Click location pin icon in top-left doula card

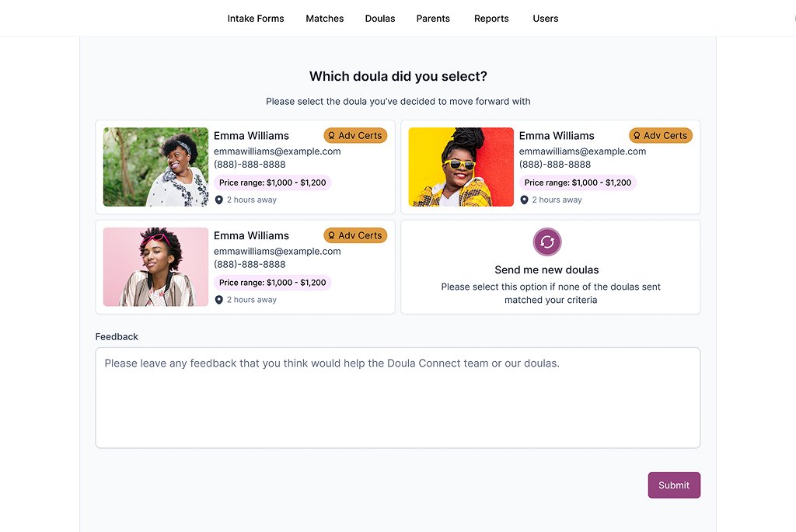pos(219,200)
